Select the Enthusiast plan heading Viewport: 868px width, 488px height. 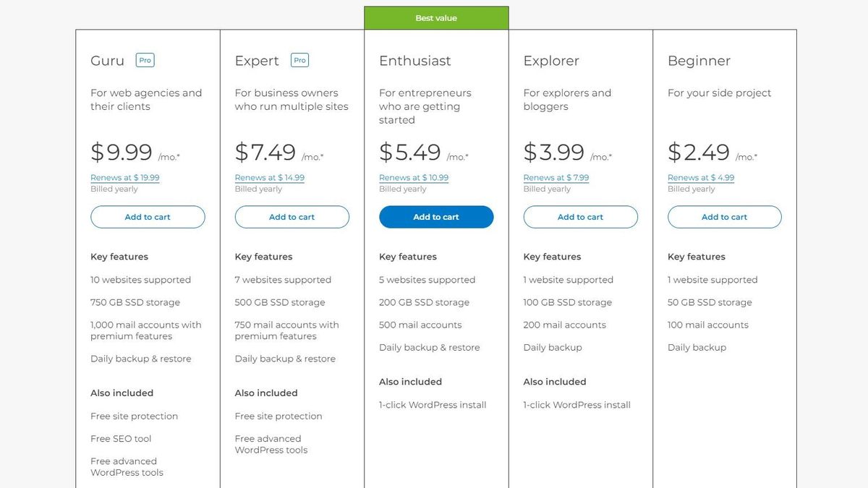[415, 61]
